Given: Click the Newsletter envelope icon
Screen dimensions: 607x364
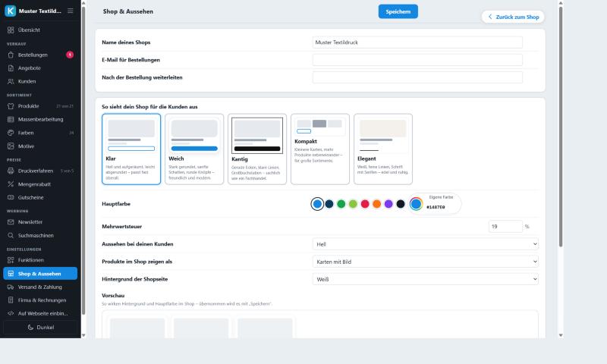Looking at the screenshot, I should 11,222.
